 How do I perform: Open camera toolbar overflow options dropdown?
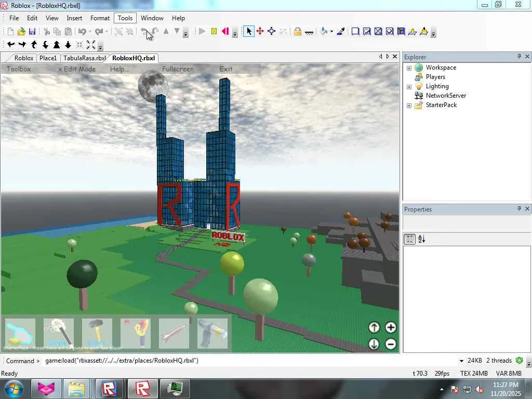pos(100,46)
